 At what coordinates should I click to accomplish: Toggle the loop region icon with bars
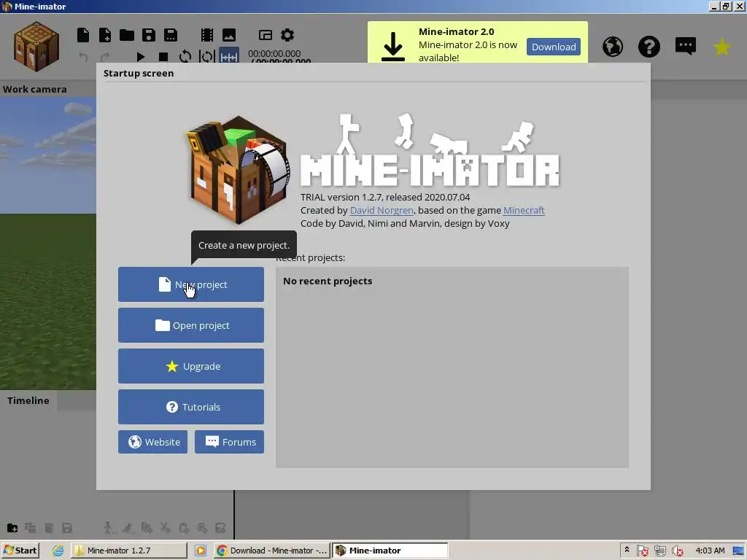coord(206,57)
